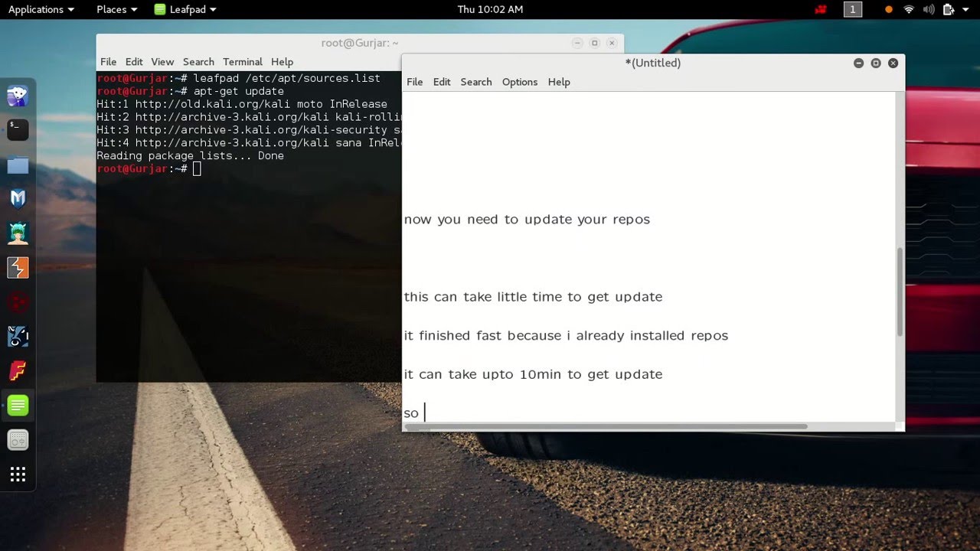This screenshot has width=980, height=551.
Task: Open terminal Help menu
Action: tap(282, 62)
